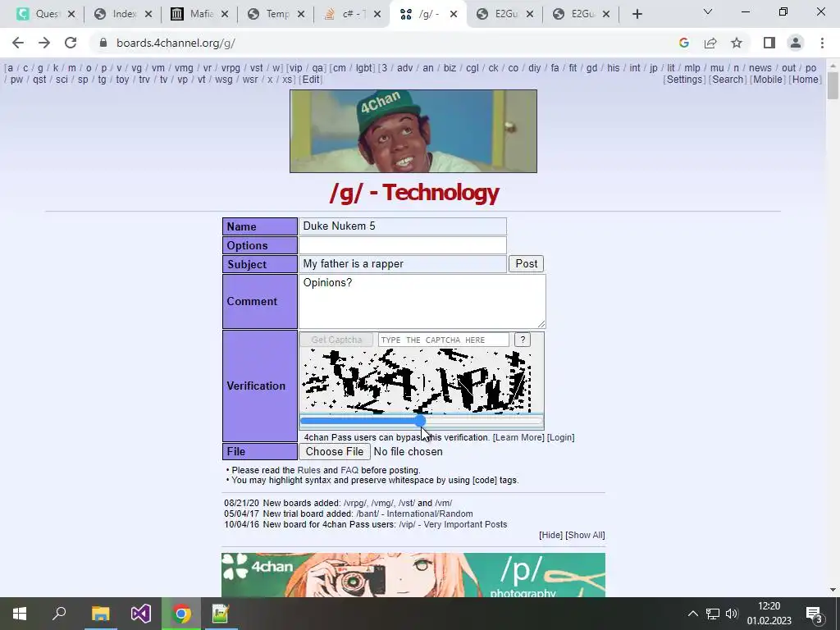
Task: Open the Google icon in address bar
Action: [x=683, y=43]
